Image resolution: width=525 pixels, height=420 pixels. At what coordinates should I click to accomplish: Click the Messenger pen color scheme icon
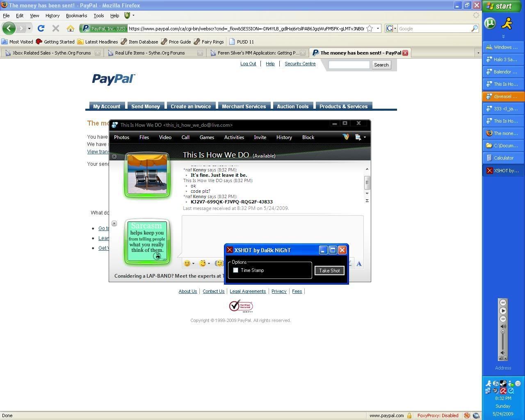(x=346, y=137)
